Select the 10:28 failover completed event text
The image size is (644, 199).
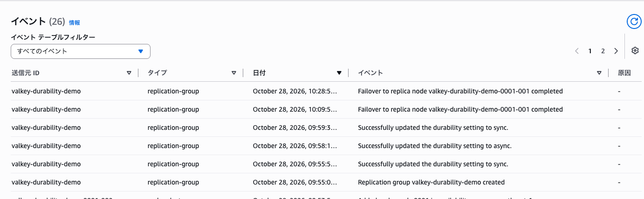coord(460,91)
